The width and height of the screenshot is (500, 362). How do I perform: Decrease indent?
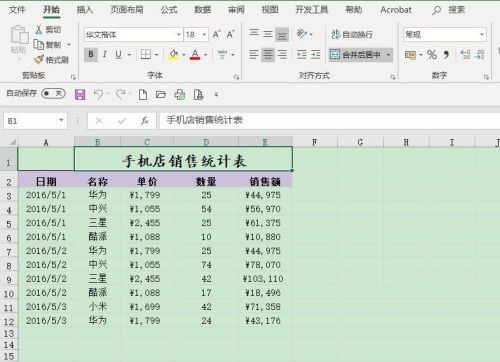point(302,54)
